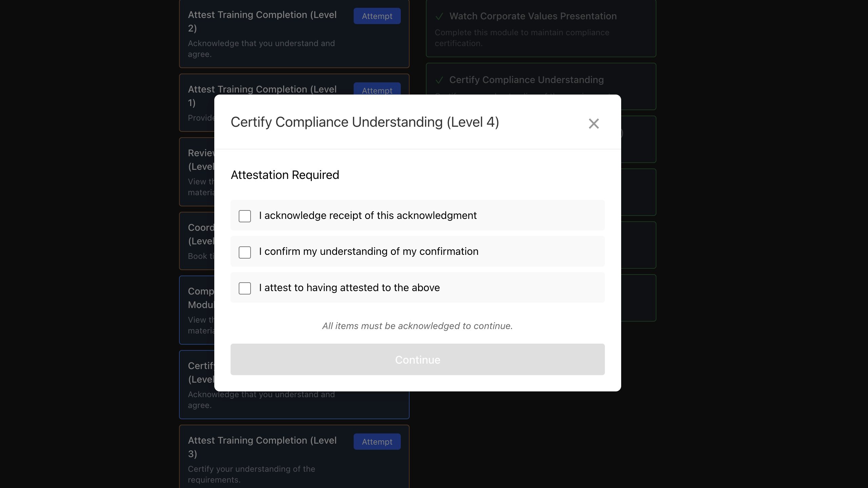Click the dialog title Certify Compliance Understanding (Level 4)
Image resolution: width=868 pixels, height=488 pixels.
tap(365, 122)
